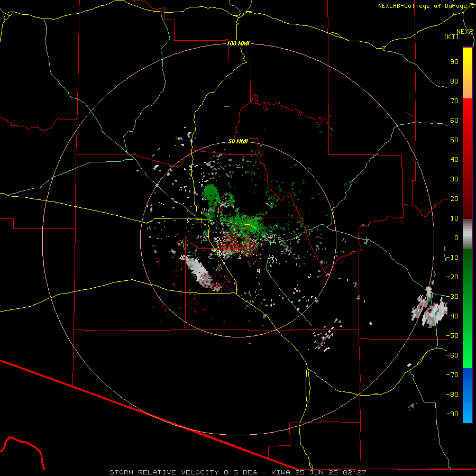Click the 100 NMI range ring label
The height and width of the screenshot is (476, 476).
[x=238, y=43]
